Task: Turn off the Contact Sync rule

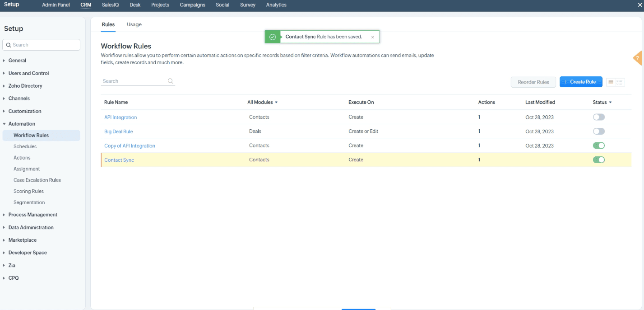Action: (599, 160)
